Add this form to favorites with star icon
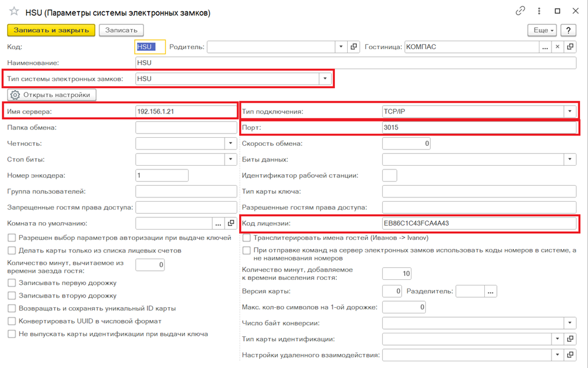The height and width of the screenshot is (368, 588). click(14, 12)
